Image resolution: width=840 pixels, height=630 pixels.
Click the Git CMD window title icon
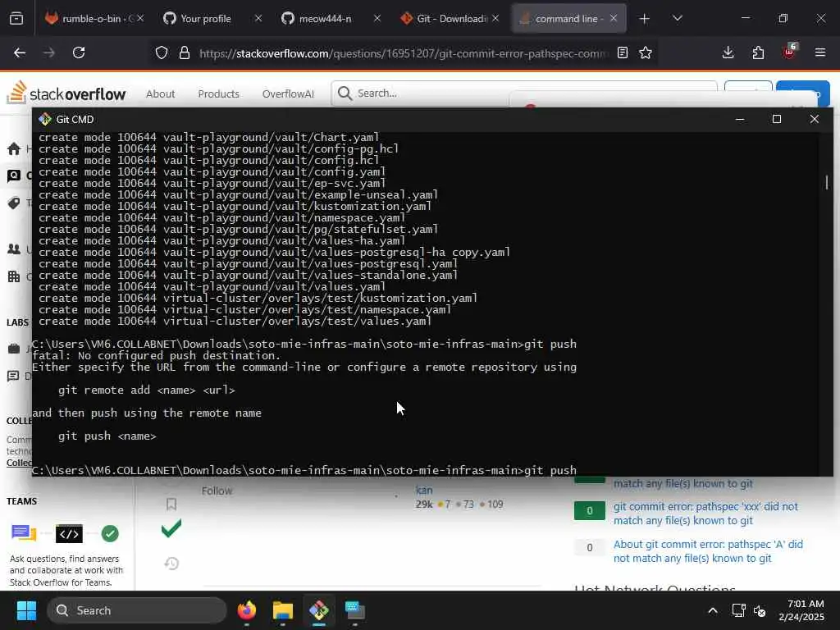coord(45,119)
